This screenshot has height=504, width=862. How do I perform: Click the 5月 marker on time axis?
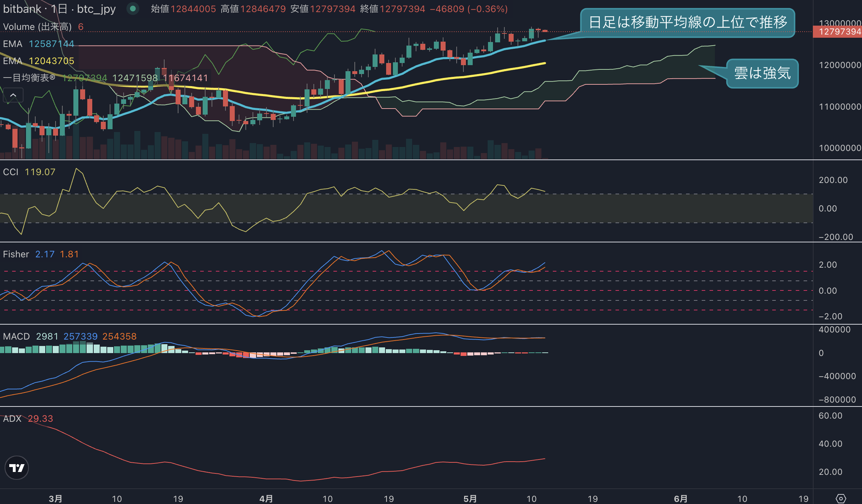(470, 498)
